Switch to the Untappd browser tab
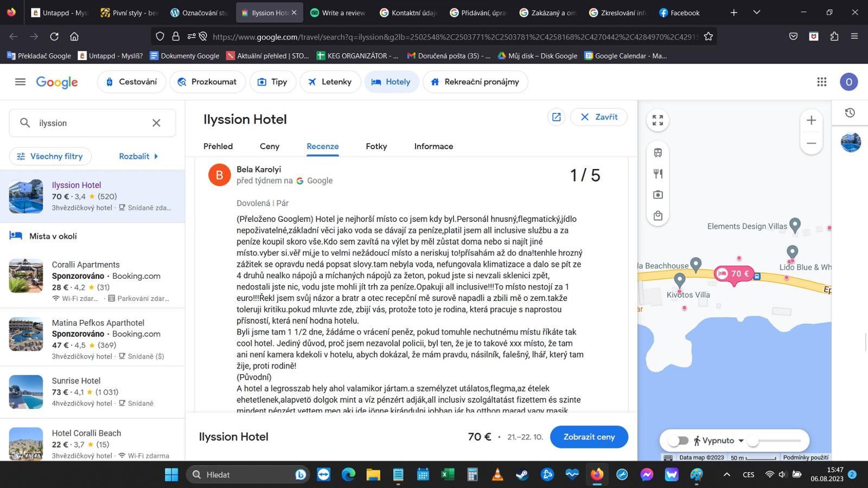Viewport: 868px width, 488px height. pos(60,12)
